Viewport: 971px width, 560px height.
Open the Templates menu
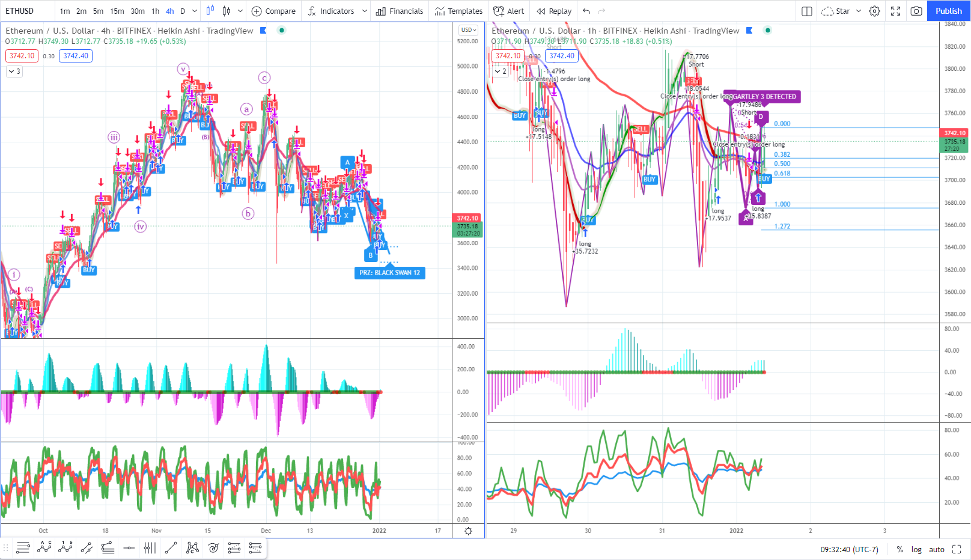[x=459, y=11]
